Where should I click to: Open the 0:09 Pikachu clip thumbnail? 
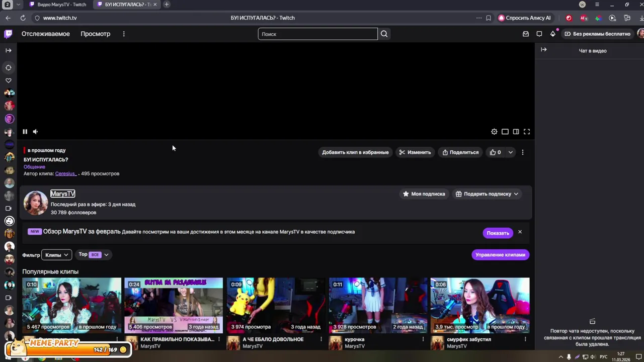tap(276, 305)
